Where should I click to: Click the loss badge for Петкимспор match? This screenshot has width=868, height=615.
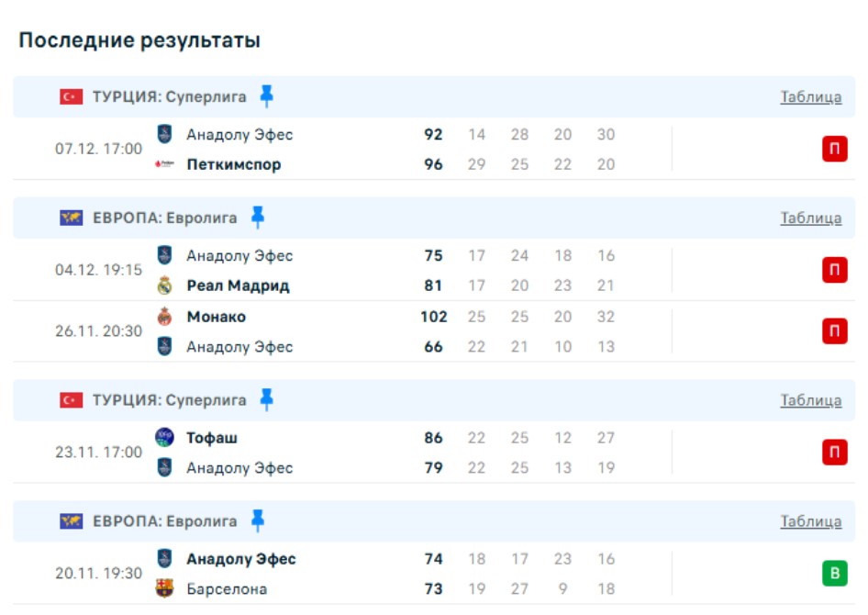click(834, 150)
